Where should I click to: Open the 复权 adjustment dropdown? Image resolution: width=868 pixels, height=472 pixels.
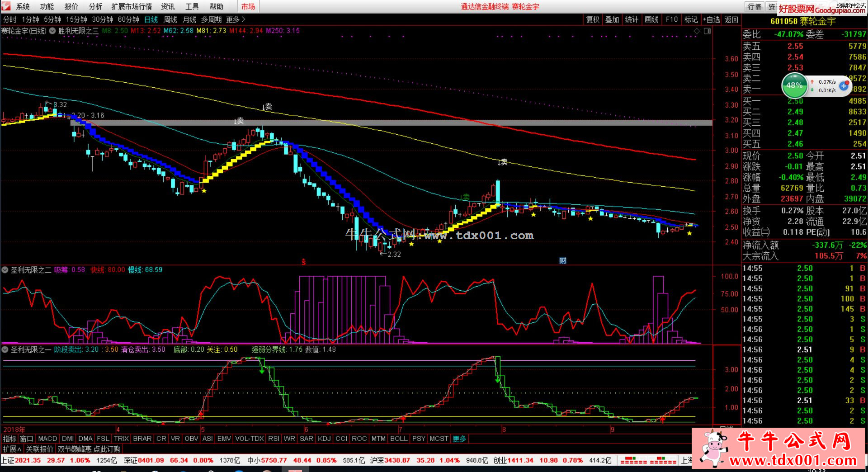[x=593, y=19]
